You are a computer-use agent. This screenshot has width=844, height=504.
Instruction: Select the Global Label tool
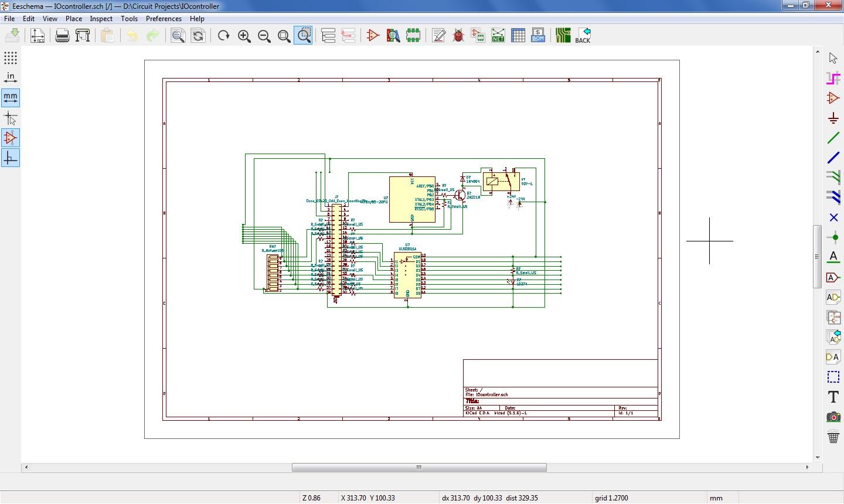[833, 277]
